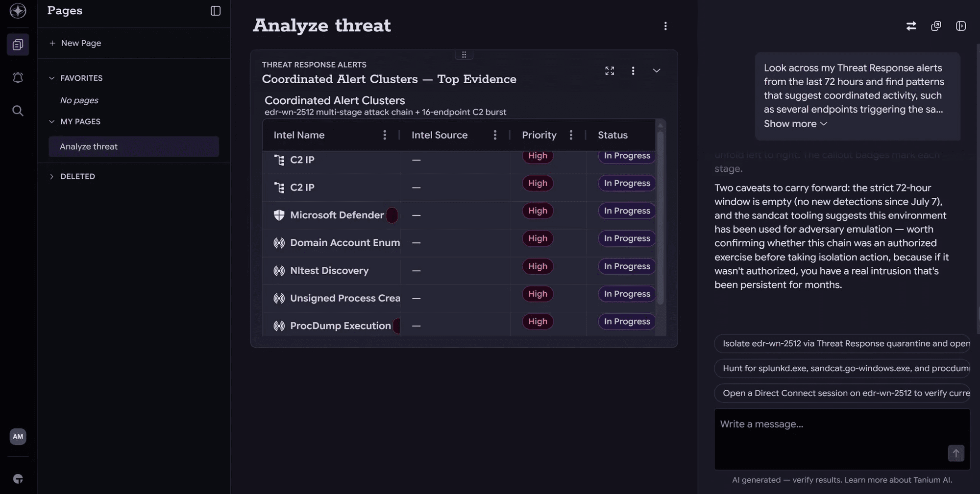Click the Nltest Discovery signal icon

coord(279,271)
